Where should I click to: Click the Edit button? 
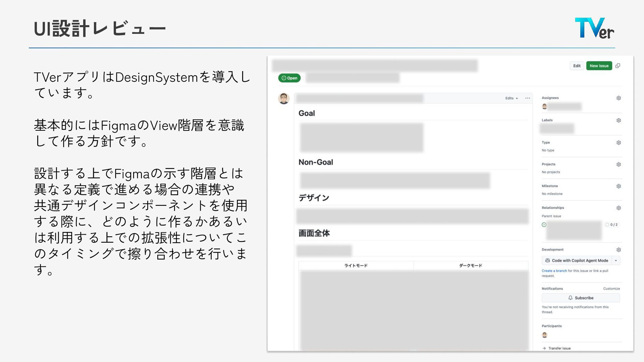577,66
